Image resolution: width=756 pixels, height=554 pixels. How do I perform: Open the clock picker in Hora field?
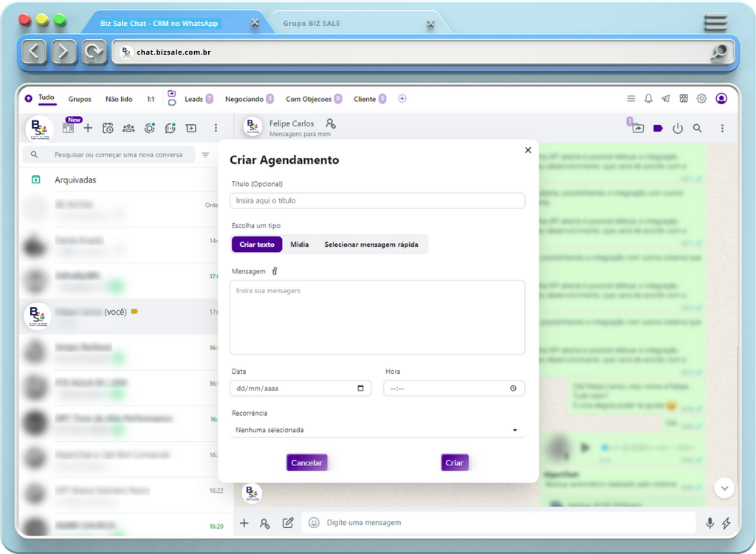click(513, 389)
